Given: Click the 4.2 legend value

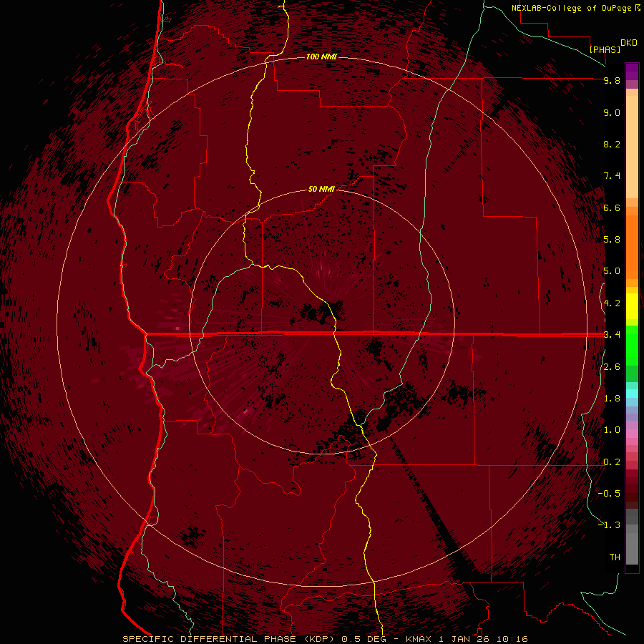Looking at the screenshot, I should tap(612, 303).
